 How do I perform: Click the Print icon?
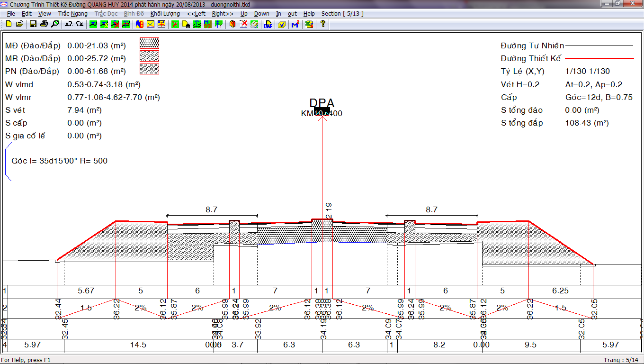[44, 24]
